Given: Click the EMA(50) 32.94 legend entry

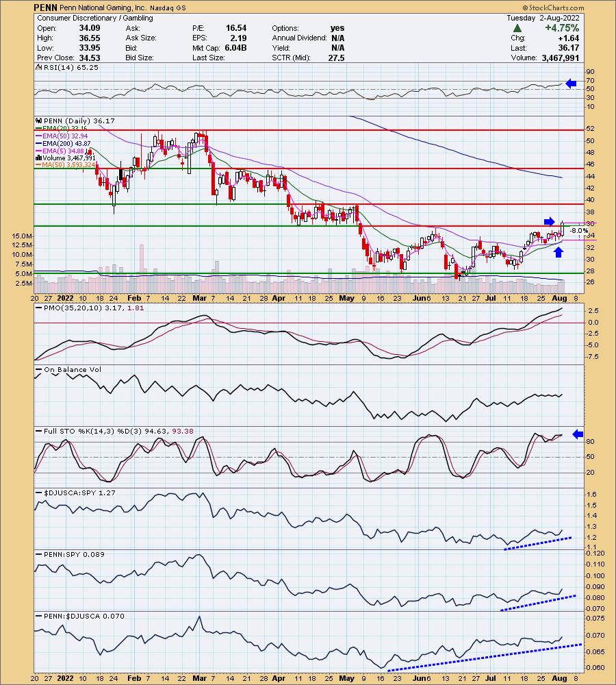Looking at the screenshot, I should [62, 136].
